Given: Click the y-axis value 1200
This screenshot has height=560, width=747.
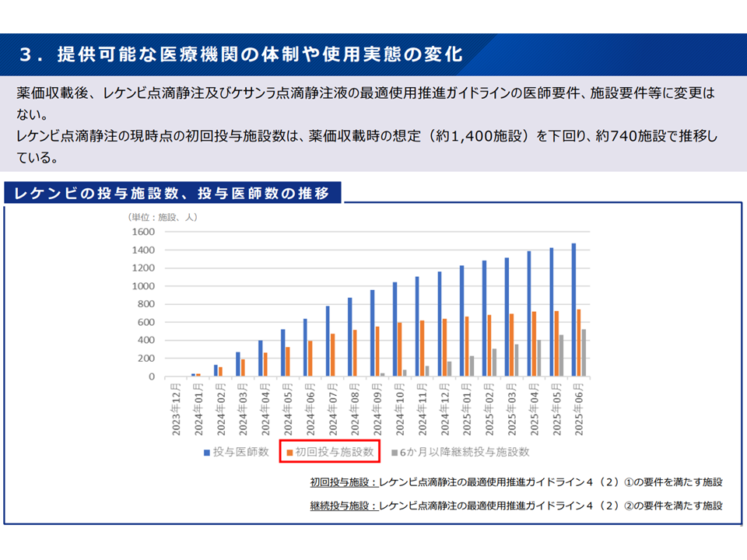Looking at the screenshot, I should (143, 268).
